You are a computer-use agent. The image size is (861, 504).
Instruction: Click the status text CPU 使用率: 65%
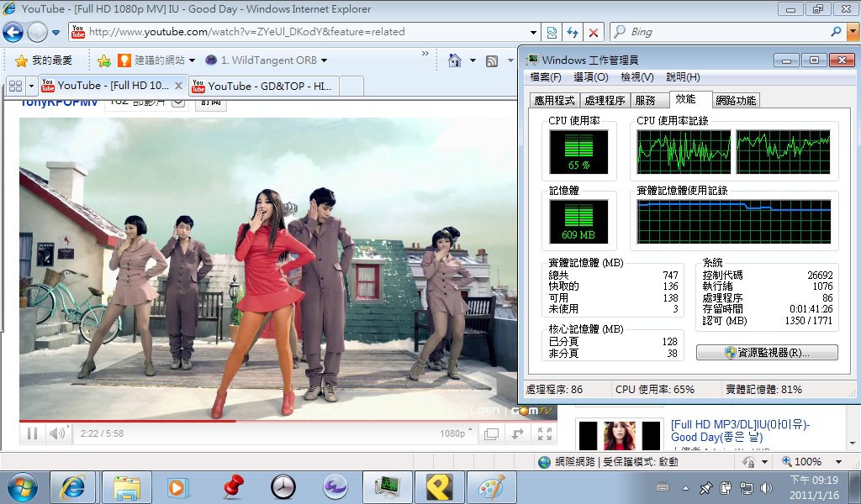(x=654, y=390)
